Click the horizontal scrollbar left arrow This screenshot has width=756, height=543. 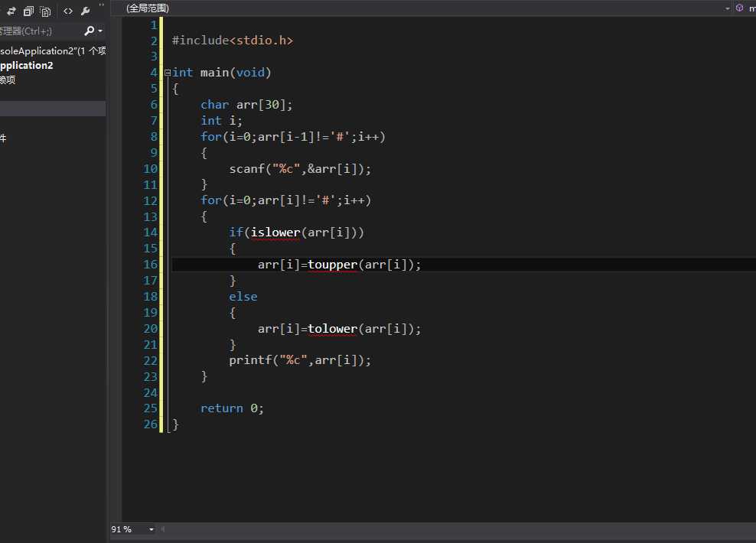coord(163,529)
